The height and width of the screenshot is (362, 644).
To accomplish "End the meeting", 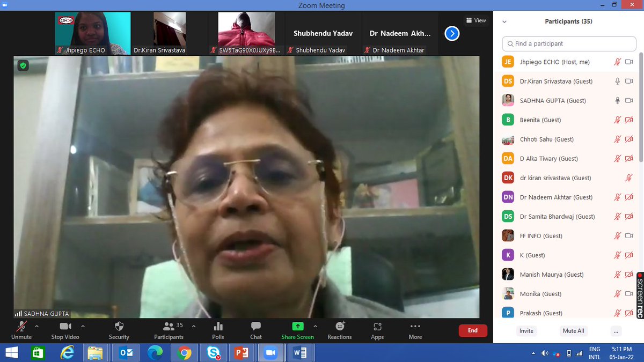I will click(473, 330).
